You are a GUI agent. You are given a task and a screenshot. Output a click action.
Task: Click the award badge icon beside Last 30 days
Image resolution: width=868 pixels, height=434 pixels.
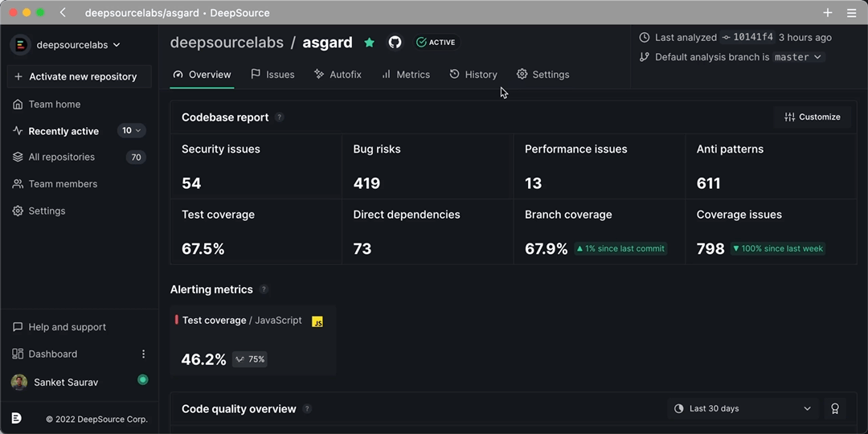pyautogui.click(x=835, y=408)
